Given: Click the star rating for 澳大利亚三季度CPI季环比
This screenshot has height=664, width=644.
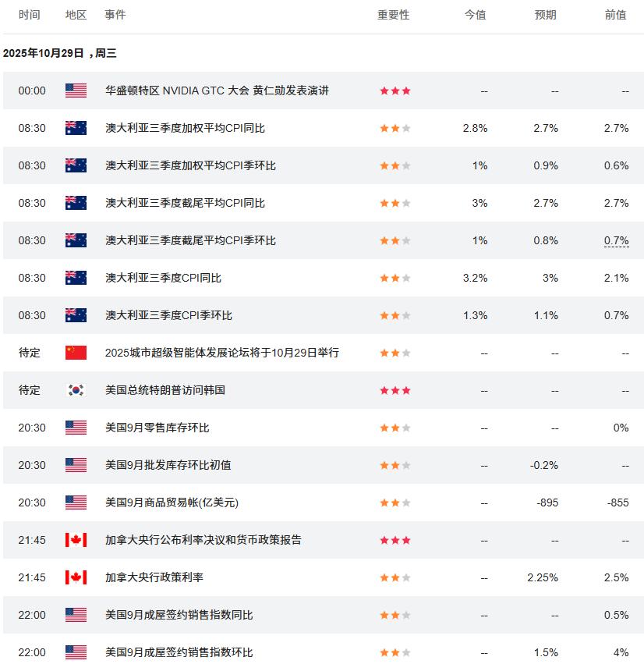Looking at the screenshot, I should (395, 315).
